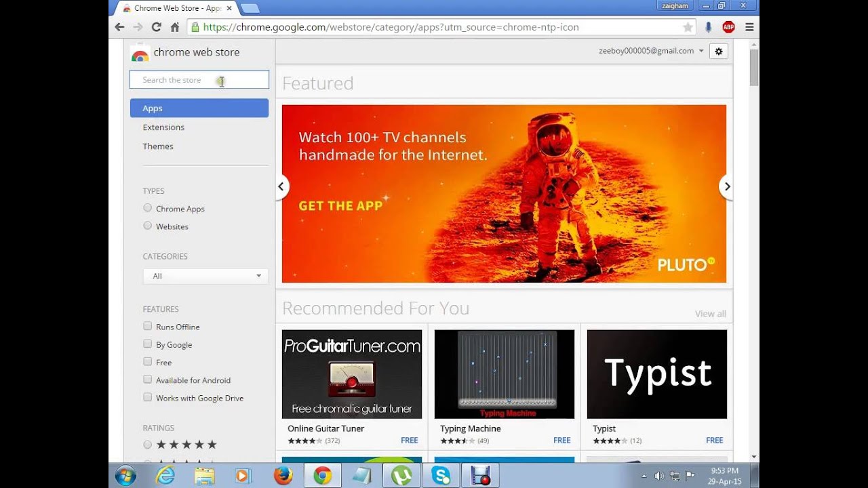Image resolution: width=868 pixels, height=488 pixels.
Task: Open the zaigham profile button
Action: [675, 5]
